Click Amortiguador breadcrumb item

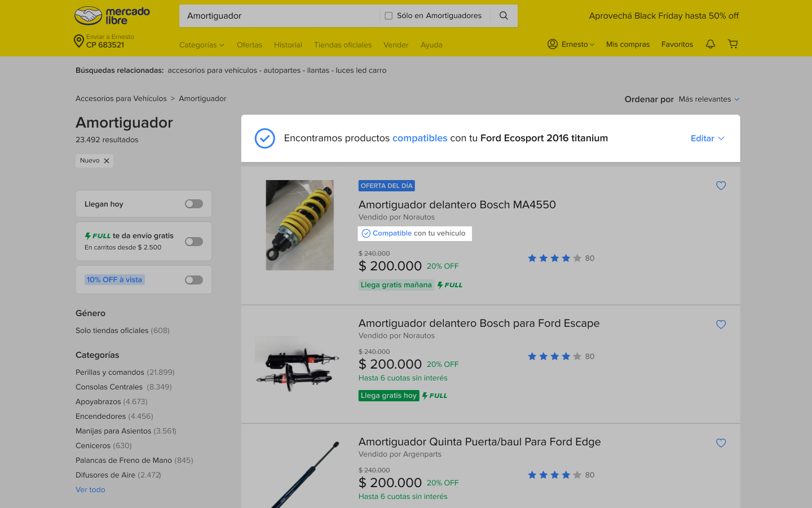[202, 98]
